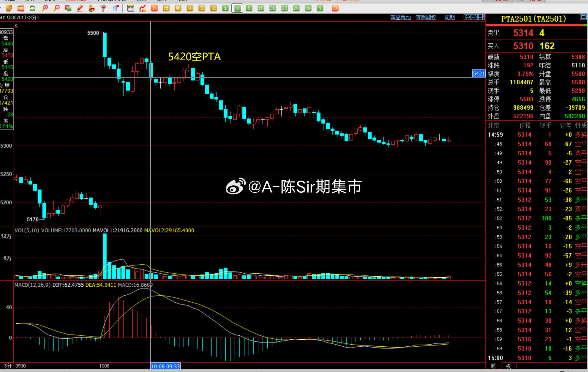Screen dimensions: 588x372
Task: Open the alert horn icon
Action: point(92,8)
